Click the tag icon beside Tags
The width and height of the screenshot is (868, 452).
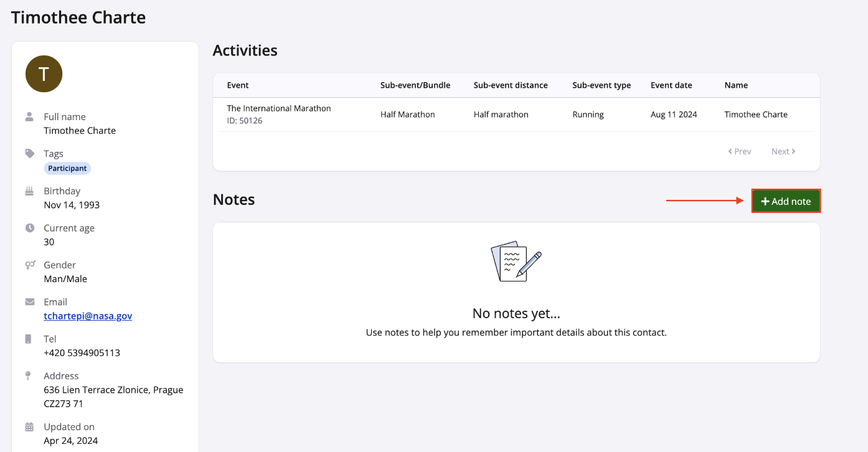[29, 153]
